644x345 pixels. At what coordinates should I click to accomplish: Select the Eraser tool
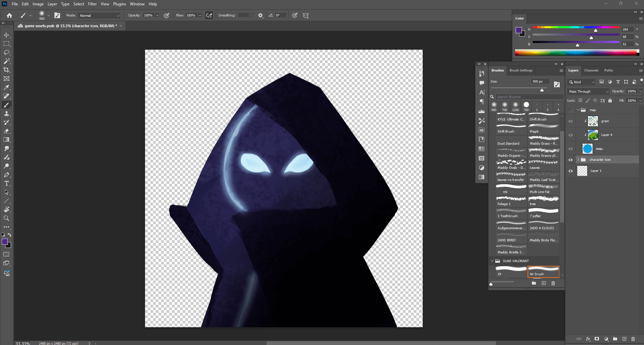pos(6,131)
